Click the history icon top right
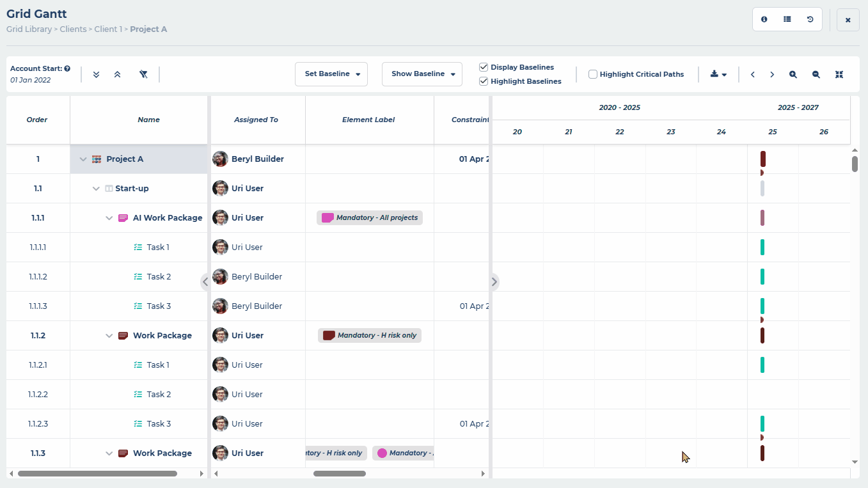The height and width of the screenshot is (488, 868). coord(810,19)
